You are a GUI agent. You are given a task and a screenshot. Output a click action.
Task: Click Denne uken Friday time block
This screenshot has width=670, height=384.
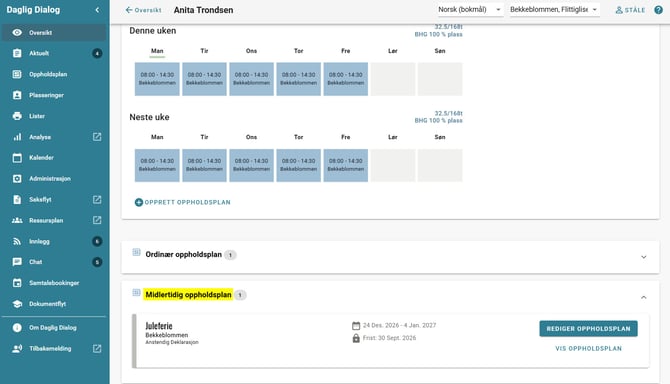(346, 79)
